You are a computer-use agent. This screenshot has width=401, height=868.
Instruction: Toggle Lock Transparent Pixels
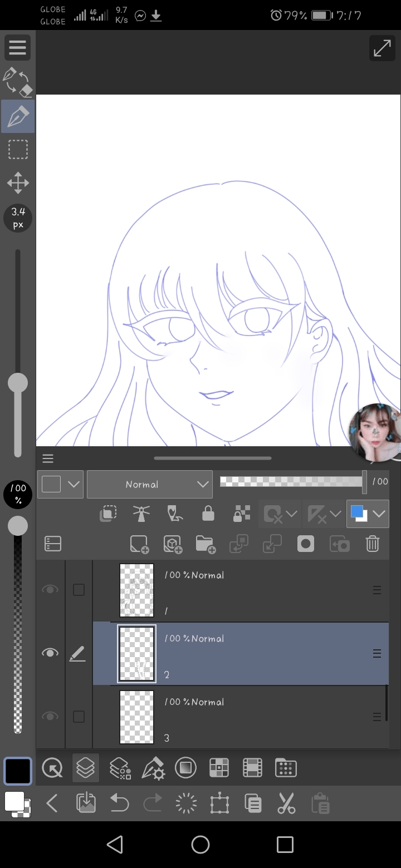(242, 514)
